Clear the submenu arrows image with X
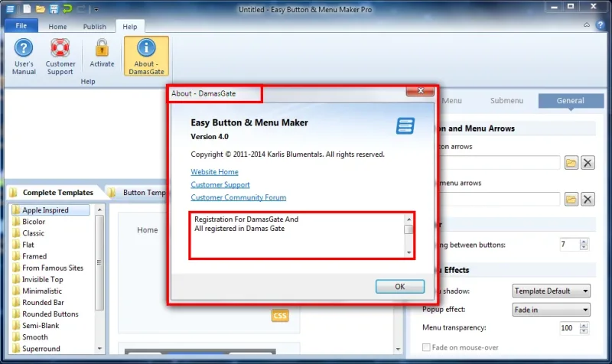Screen dimensions: 612x364 (588, 200)
